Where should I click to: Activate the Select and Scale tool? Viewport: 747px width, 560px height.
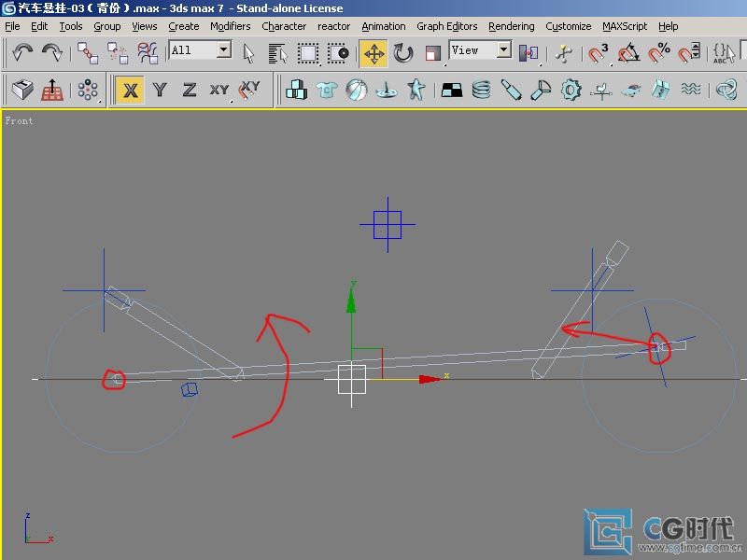click(x=433, y=53)
